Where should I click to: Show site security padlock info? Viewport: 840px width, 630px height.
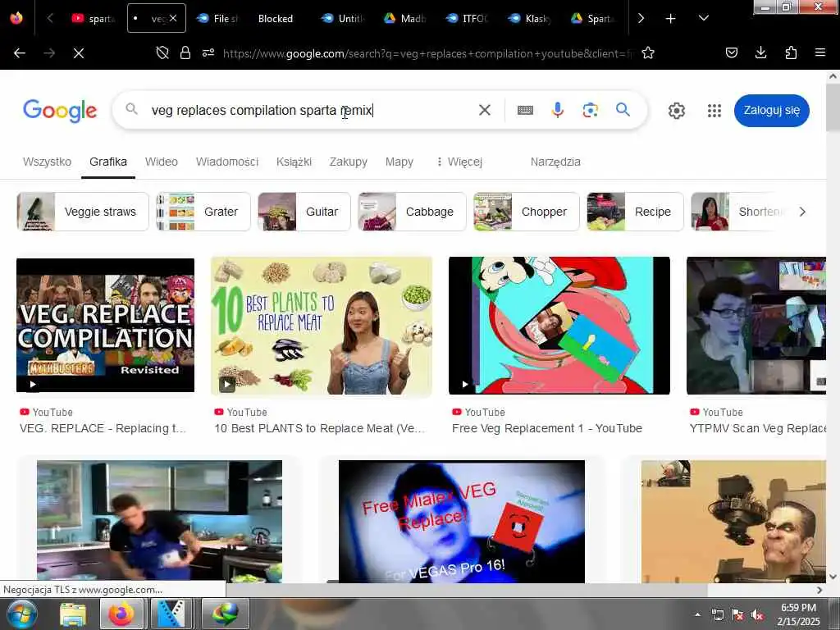pyautogui.click(x=185, y=52)
